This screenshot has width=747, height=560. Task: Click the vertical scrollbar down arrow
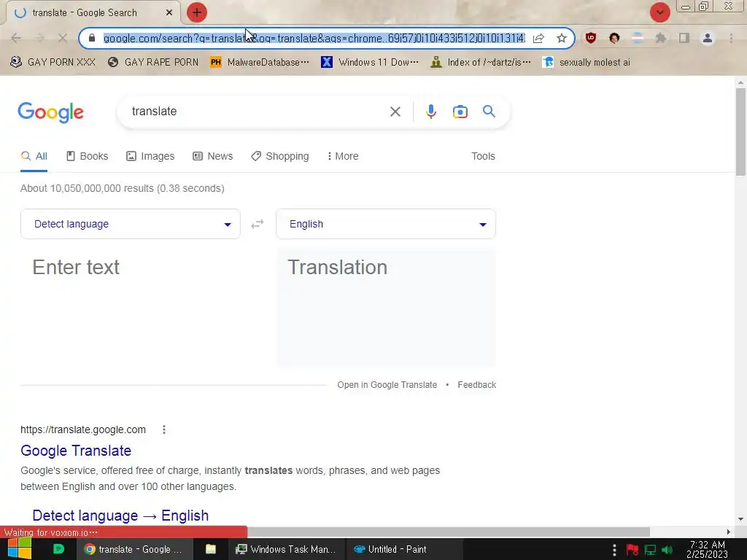click(740, 519)
